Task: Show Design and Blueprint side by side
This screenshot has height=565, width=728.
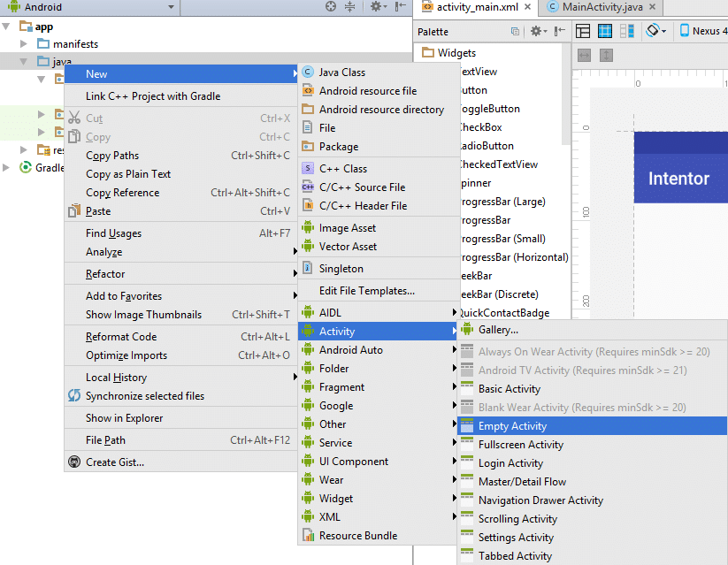Action: 627,31
